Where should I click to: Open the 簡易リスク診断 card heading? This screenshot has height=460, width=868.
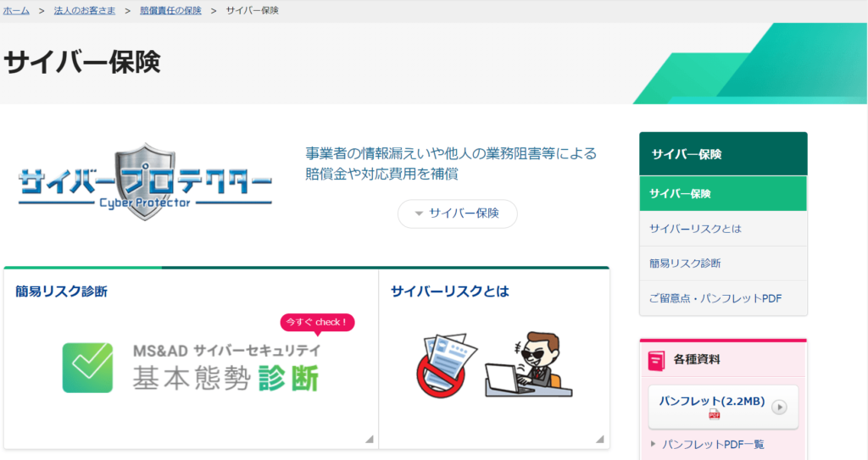[61, 291]
